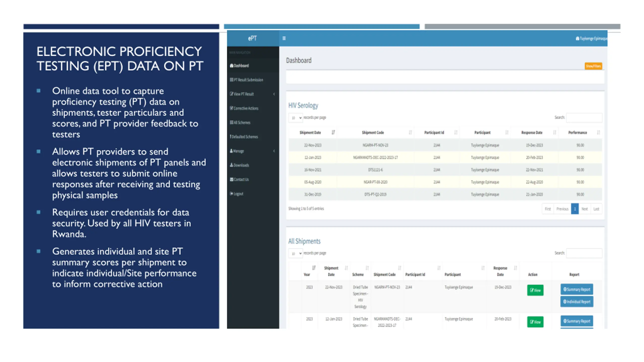This screenshot has width=644, height=362.
Task: Open the Tuyisenge Epimaque user menu
Action: click(591, 38)
